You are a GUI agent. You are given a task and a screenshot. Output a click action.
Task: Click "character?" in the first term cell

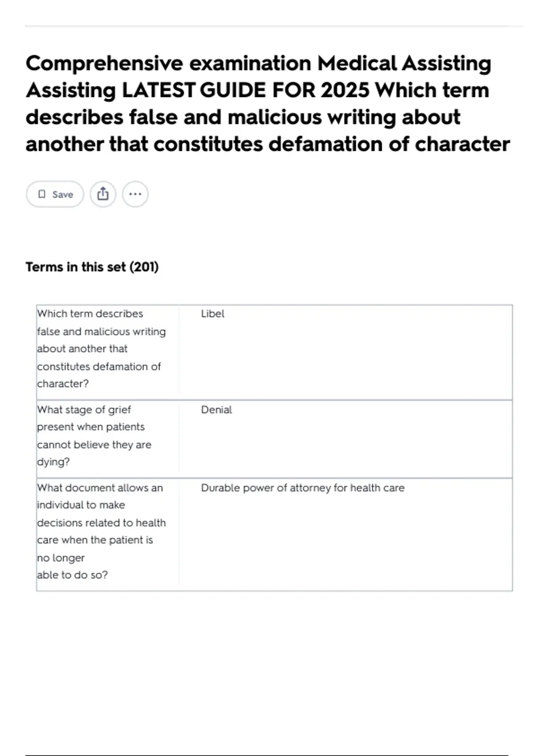(x=63, y=383)
